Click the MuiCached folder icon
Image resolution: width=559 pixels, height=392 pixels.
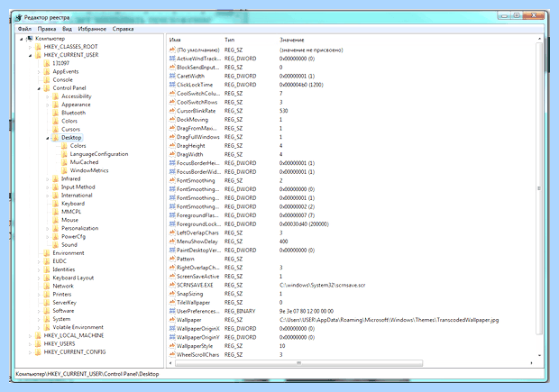64,162
